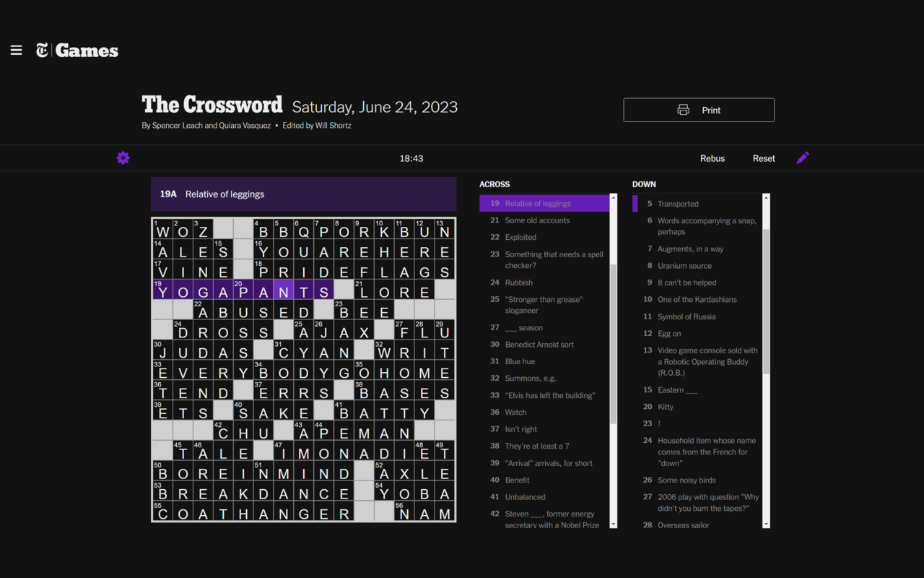Click grid cell numbered 50 containing B
924x578 pixels.
tap(162, 472)
